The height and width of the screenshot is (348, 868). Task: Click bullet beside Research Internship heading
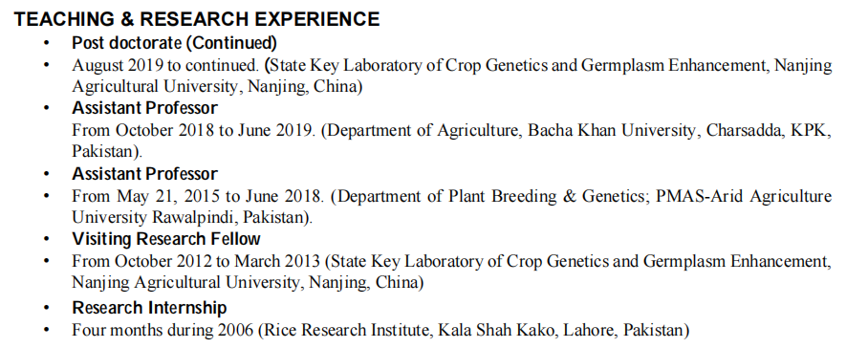click(x=47, y=308)
